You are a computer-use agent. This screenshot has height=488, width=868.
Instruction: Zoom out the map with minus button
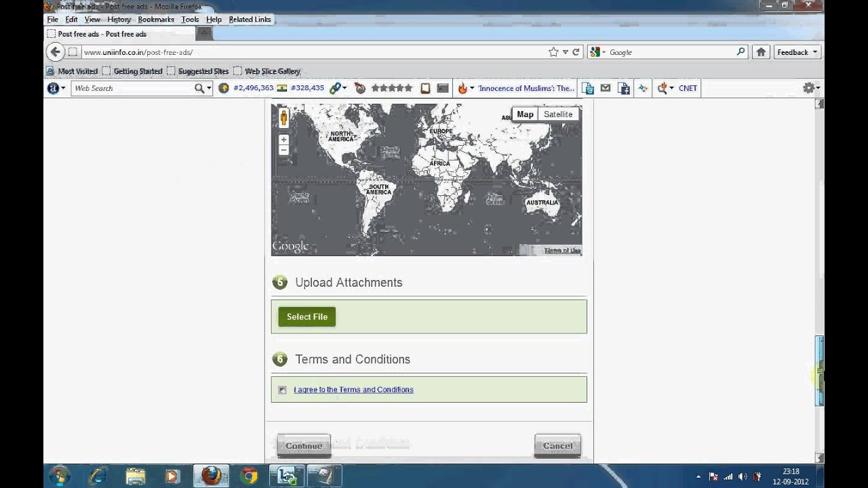pos(283,150)
